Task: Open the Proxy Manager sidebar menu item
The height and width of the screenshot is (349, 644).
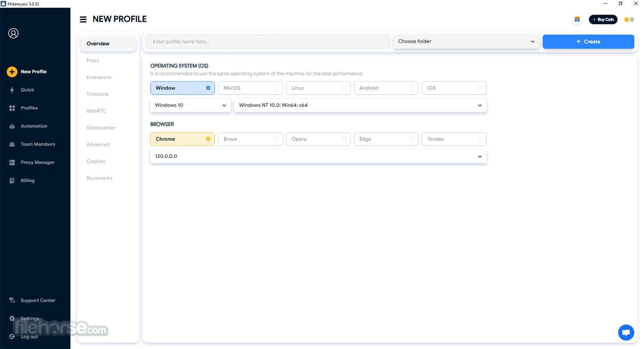Action: (37, 162)
